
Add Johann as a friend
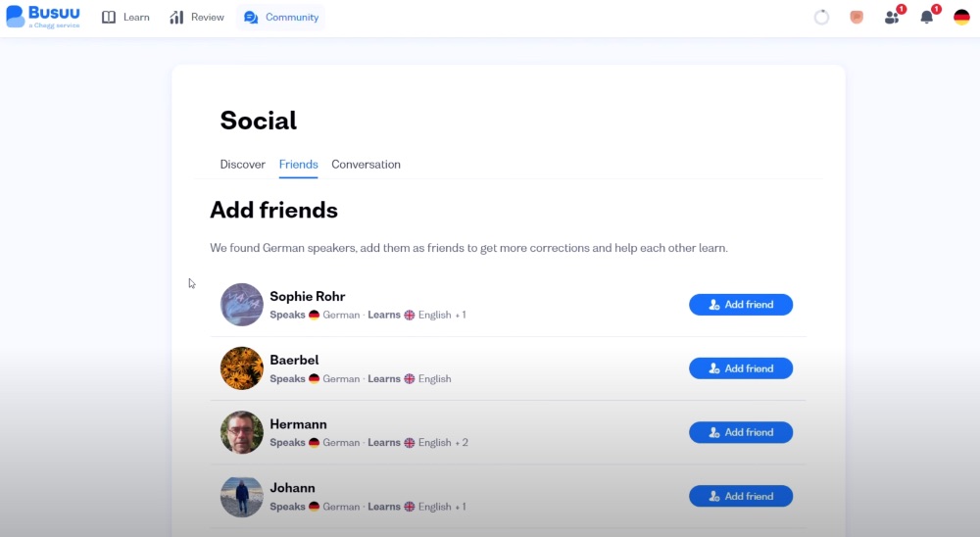tap(741, 496)
